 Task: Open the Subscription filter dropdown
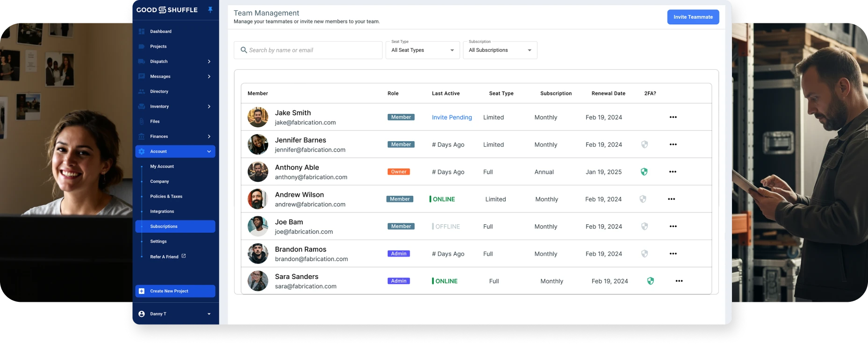pyautogui.click(x=500, y=50)
